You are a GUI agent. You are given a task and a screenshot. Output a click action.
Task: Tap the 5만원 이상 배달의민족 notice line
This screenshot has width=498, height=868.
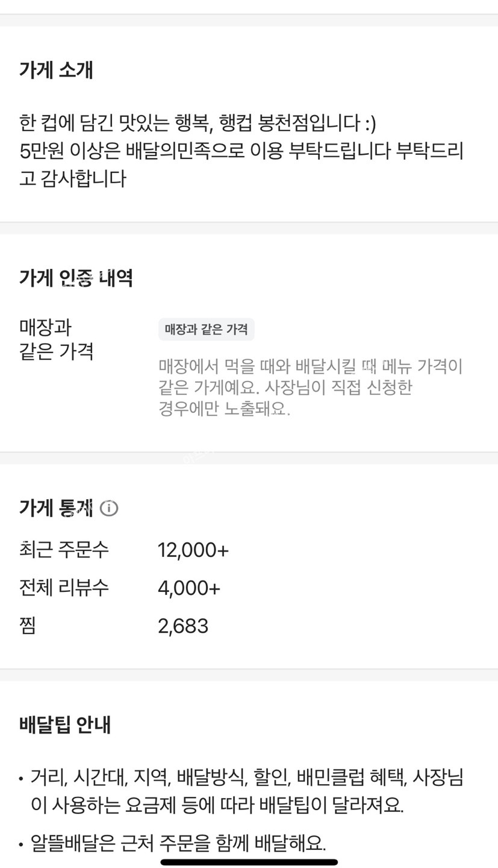tap(241, 151)
